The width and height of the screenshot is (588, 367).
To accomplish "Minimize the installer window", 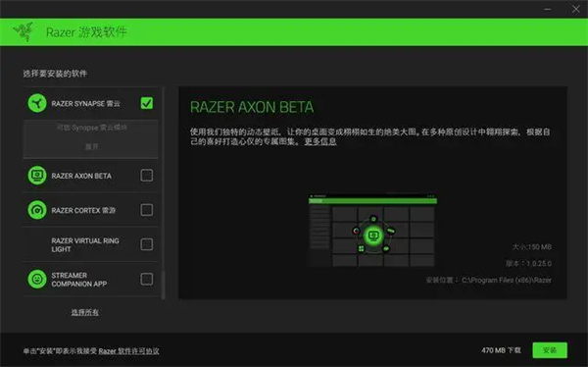I will coord(548,9).
